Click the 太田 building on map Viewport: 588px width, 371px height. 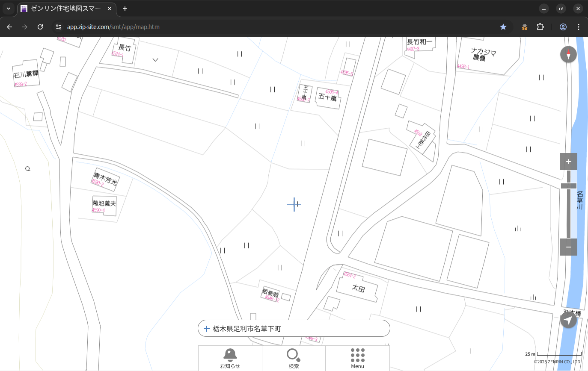(x=358, y=289)
